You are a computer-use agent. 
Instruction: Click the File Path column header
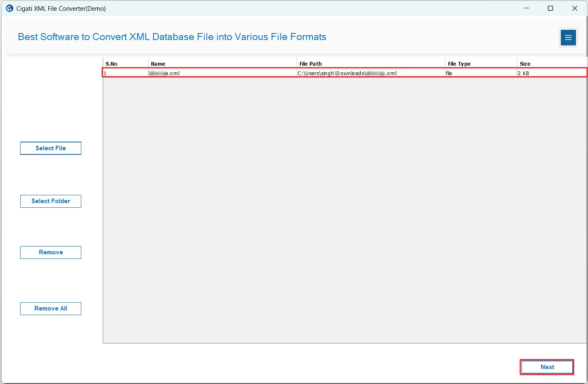[x=371, y=64]
